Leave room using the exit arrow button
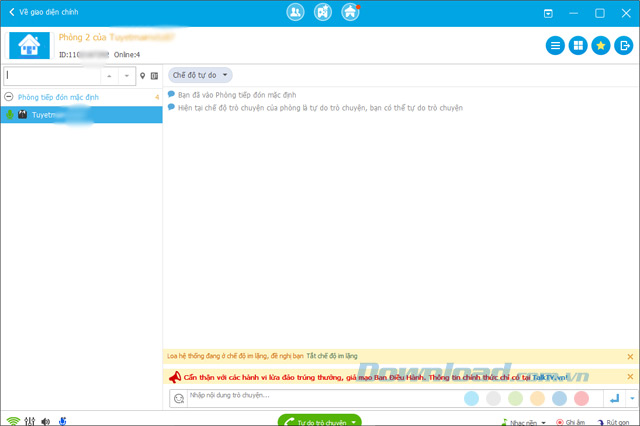The width and height of the screenshot is (640, 426). coord(624,45)
